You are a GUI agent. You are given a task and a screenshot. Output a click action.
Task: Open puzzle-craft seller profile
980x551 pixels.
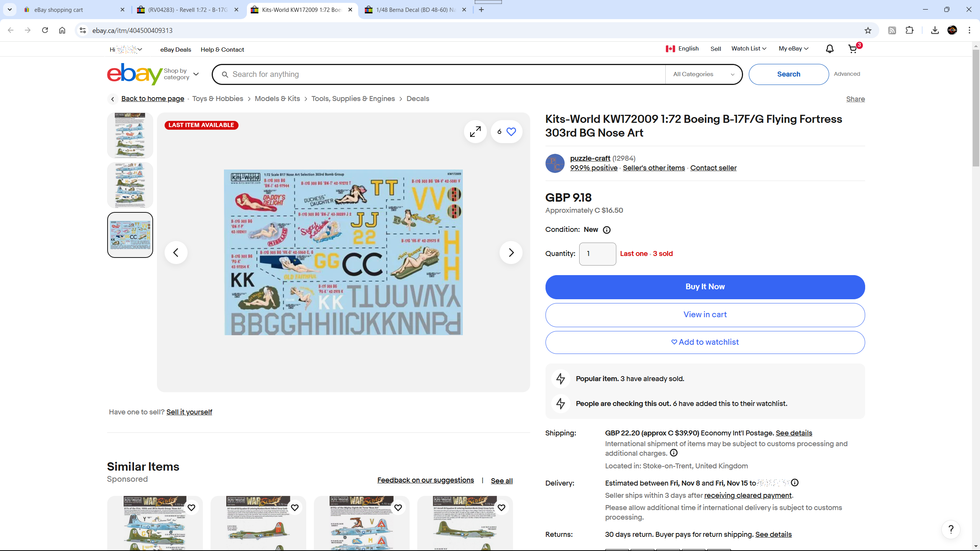click(x=590, y=158)
